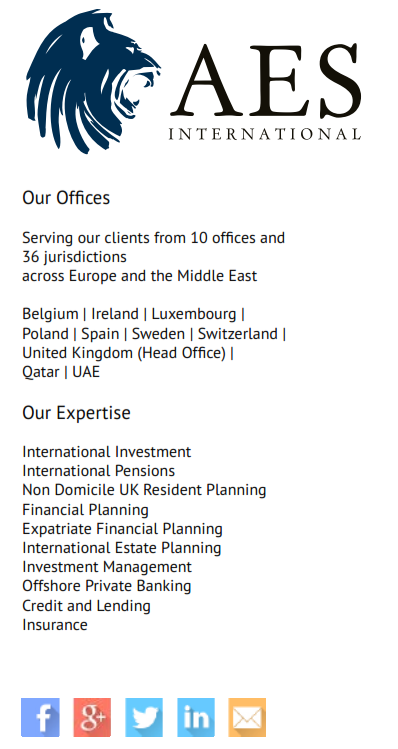Image resolution: width=398 pixels, height=749 pixels.
Task: Select the Qatar office link
Action: click(x=41, y=372)
